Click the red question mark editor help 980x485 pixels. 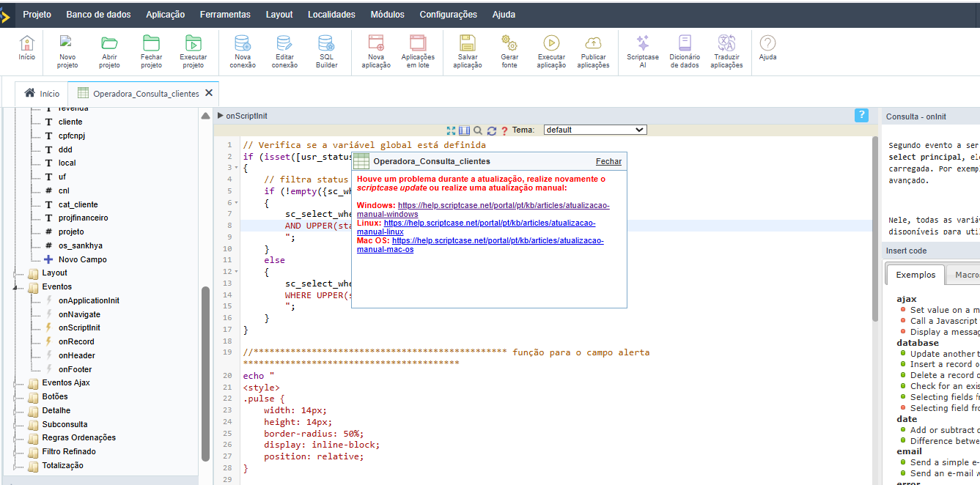[x=504, y=130]
